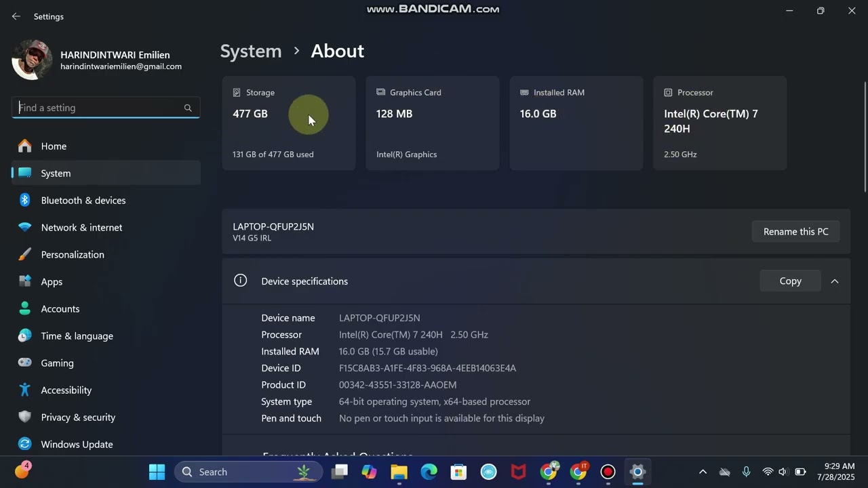Image resolution: width=868 pixels, height=488 pixels.
Task: Open Apps settings
Action: pos(106,282)
